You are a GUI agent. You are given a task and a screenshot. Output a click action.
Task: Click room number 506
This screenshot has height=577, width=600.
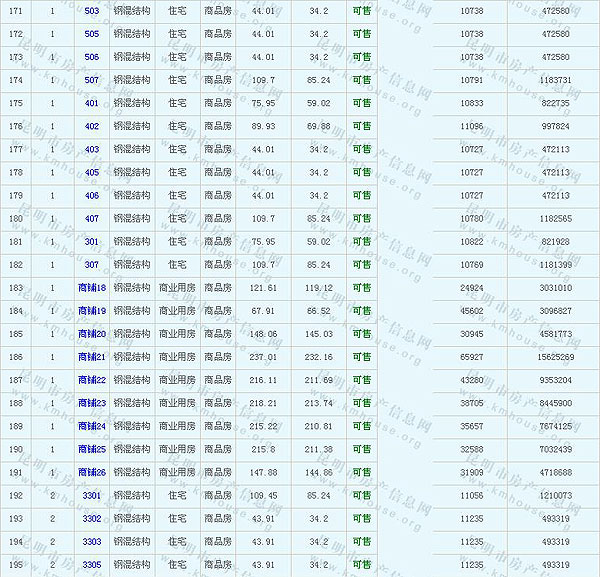[x=91, y=57]
